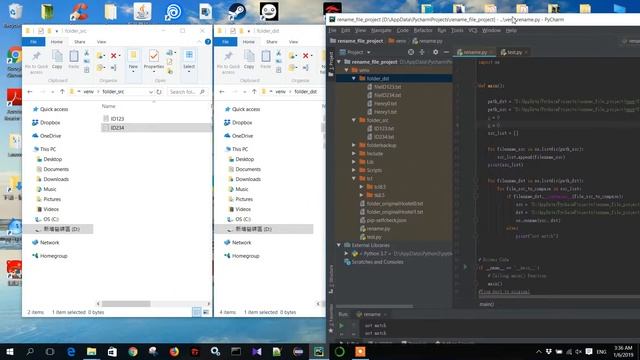Viewport: 640px width, 360px height.
Task: Switch to the test.py editor tab
Action: [x=514, y=52]
